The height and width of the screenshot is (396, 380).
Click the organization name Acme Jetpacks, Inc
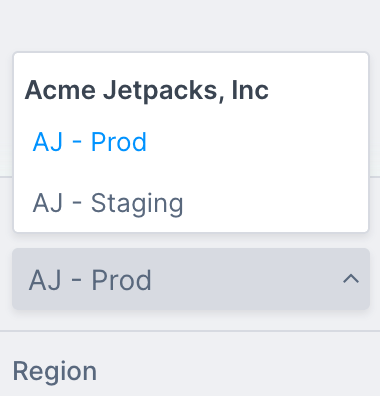[147, 90]
